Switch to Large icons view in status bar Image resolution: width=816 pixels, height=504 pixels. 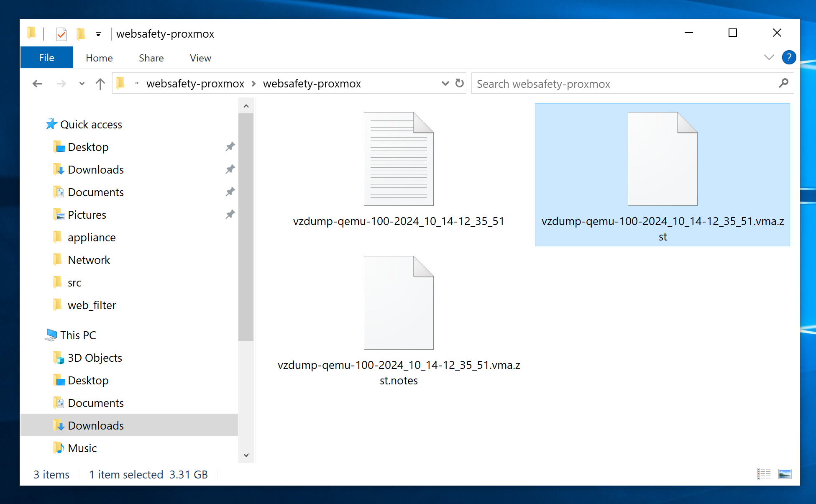pyautogui.click(x=785, y=474)
